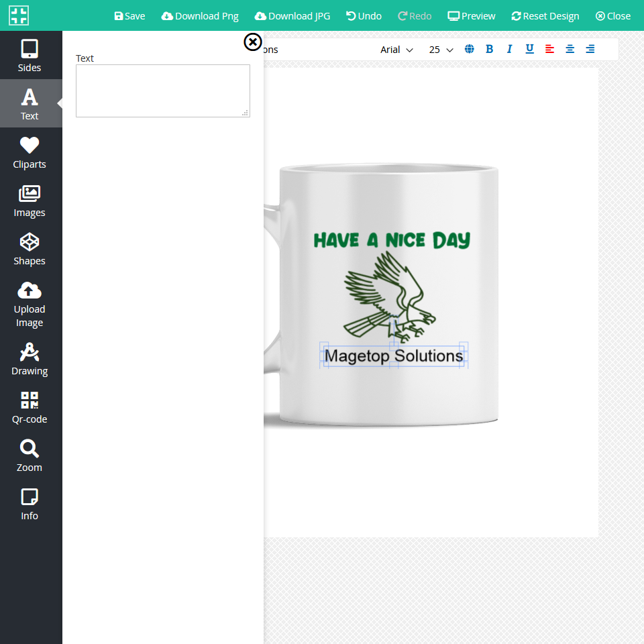Image resolution: width=644 pixels, height=644 pixels.
Task: Toggle bold text formatting
Action: (489, 49)
